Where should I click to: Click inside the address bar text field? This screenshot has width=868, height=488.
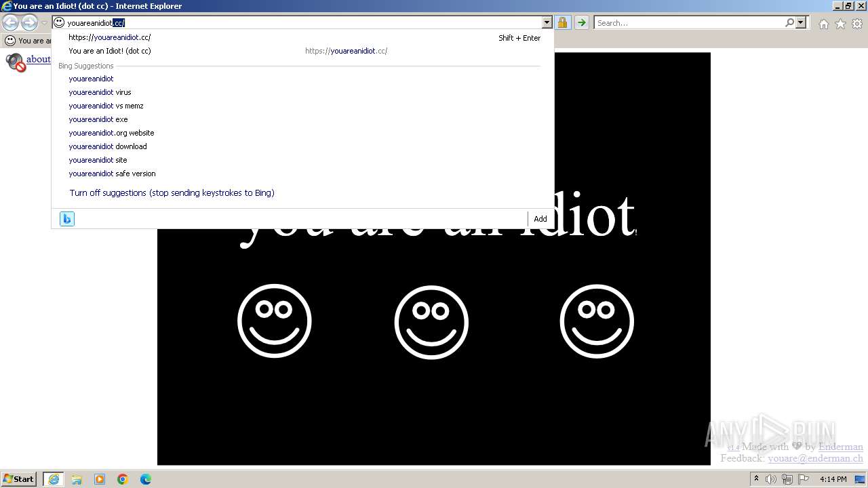click(303, 23)
